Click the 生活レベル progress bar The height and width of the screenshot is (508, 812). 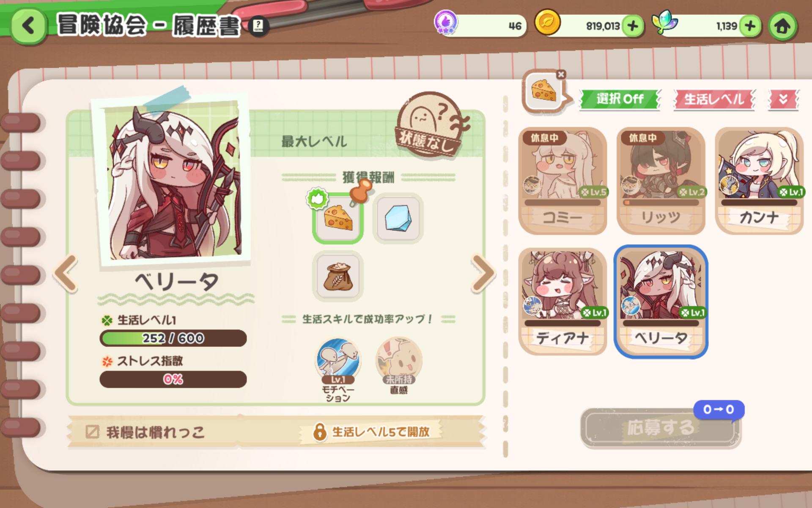click(173, 338)
